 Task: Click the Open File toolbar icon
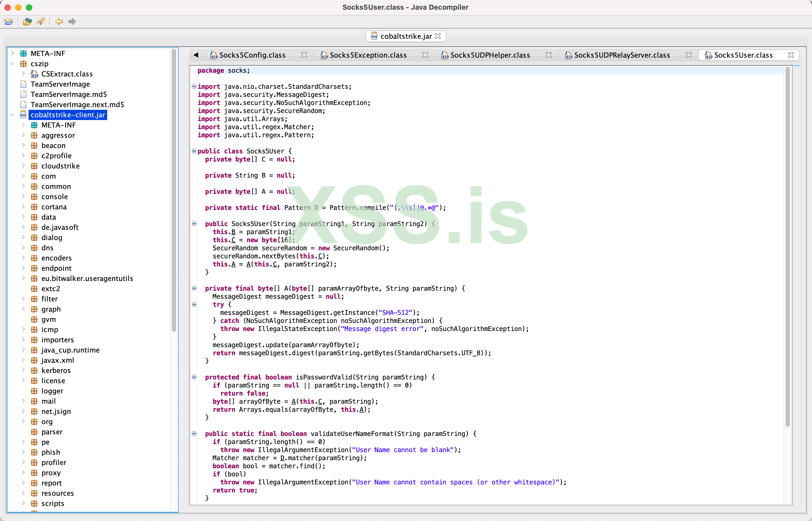point(8,22)
